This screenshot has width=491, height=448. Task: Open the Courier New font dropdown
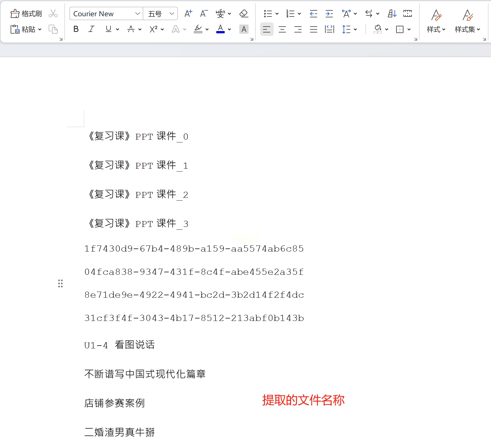[106, 14]
